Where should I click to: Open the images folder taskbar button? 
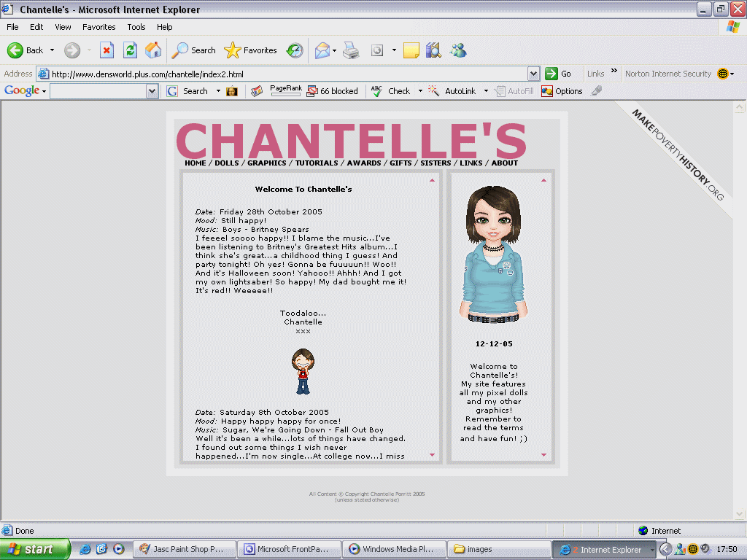pyautogui.click(x=499, y=549)
